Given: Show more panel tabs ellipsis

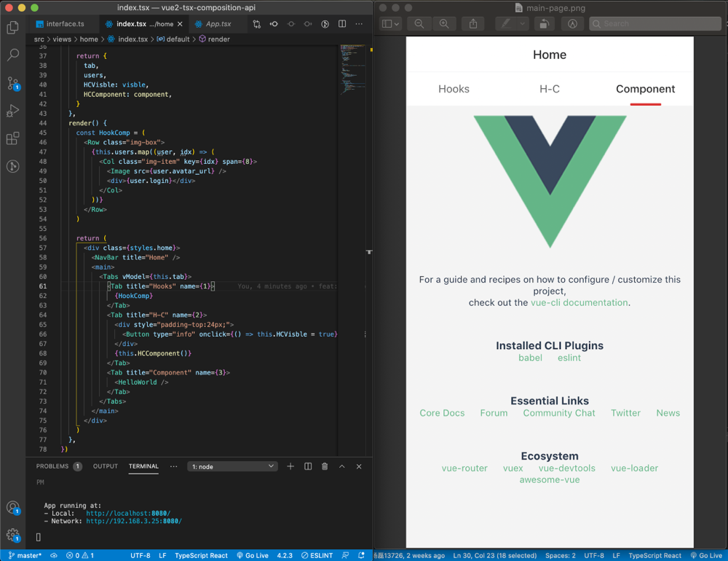Looking at the screenshot, I should (x=174, y=466).
